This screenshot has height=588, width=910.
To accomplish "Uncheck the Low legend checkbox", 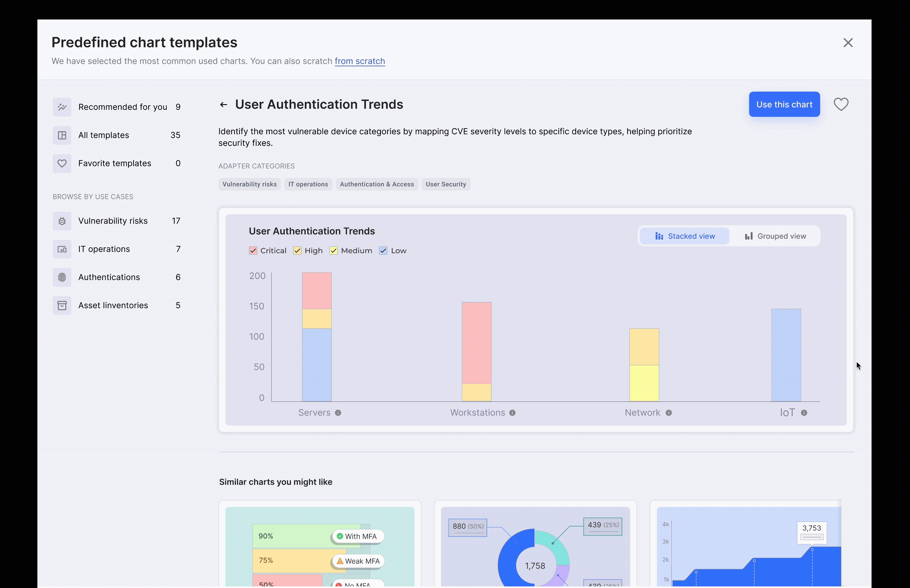I will click(x=383, y=251).
